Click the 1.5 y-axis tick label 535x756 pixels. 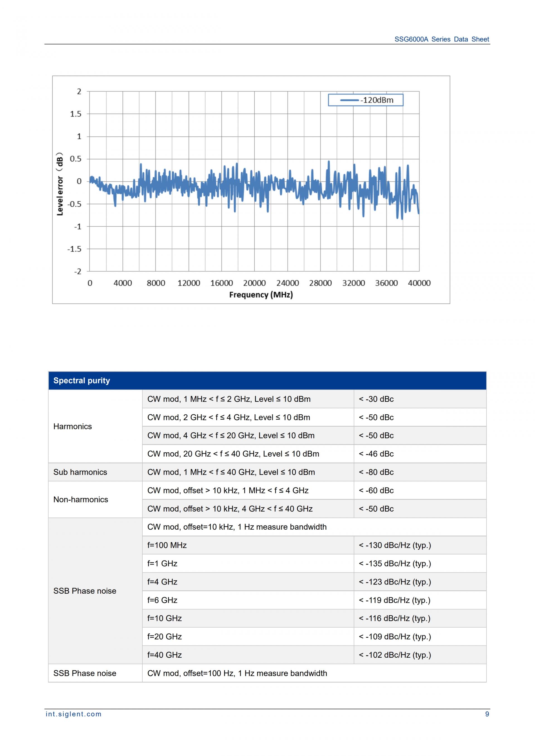[76, 114]
